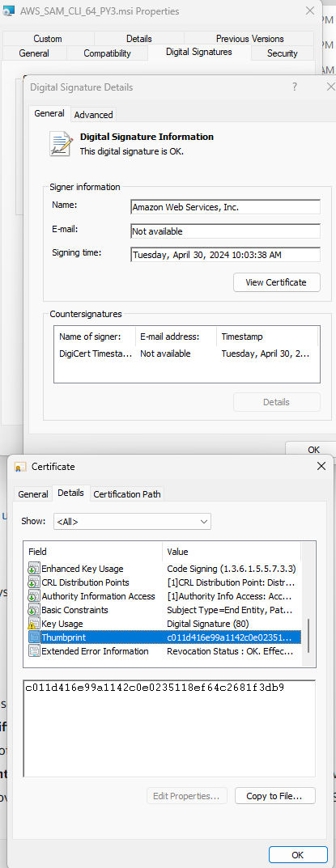Click the Thumbprint row icon
Viewport: 336px width, 868px height.
tap(34, 637)
